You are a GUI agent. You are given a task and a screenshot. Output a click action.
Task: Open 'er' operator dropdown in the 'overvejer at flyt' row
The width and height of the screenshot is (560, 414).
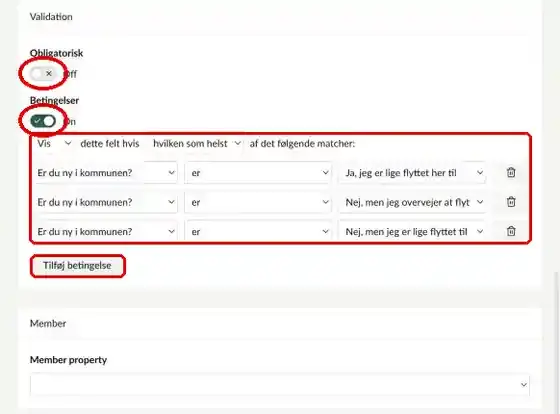[x=258, y=202]
